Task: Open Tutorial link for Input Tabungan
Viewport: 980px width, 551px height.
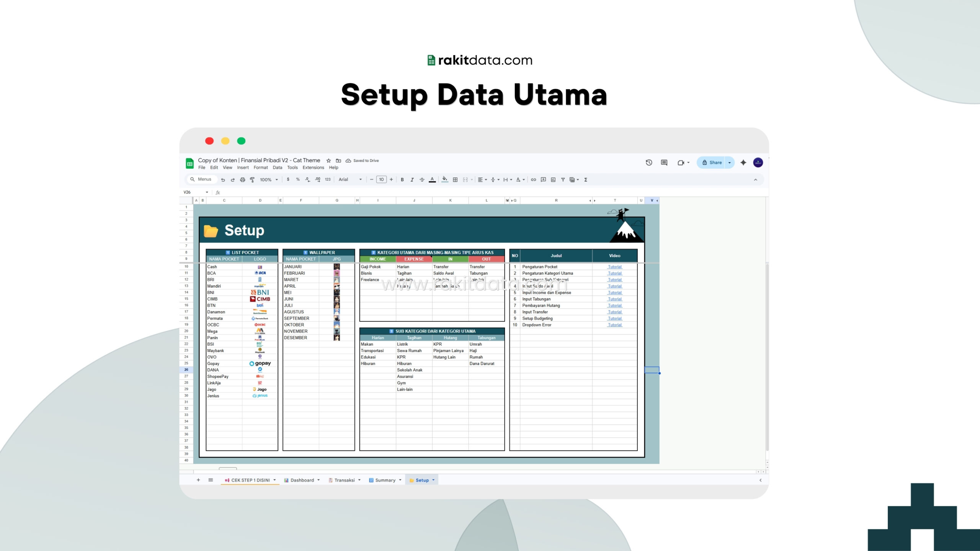Action: pos(615,299)
